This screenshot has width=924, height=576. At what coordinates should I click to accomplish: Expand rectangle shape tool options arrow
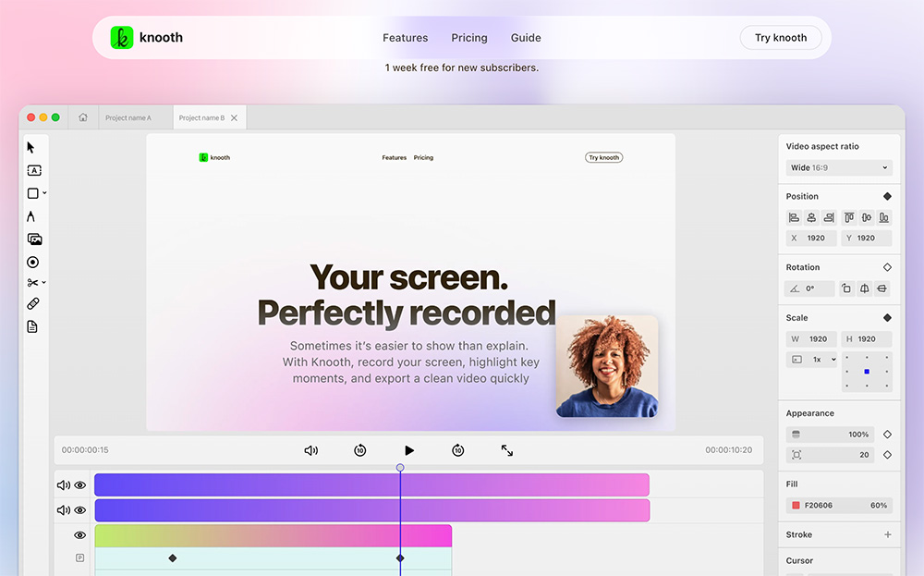[44, 193]
